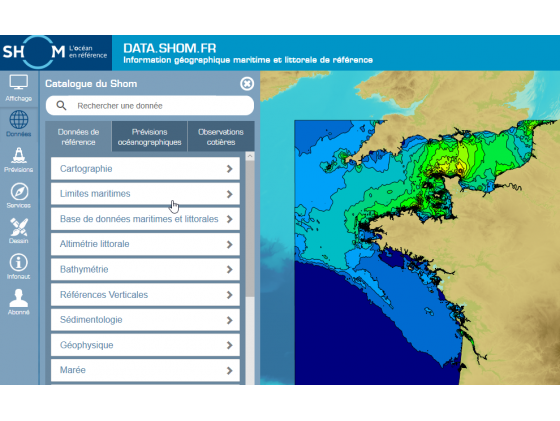Image resolution: width=560 pixels, height=421 pixels.
Task: Click the DATA.SHOM.FR header title
Action: click(x=170, y=48)
